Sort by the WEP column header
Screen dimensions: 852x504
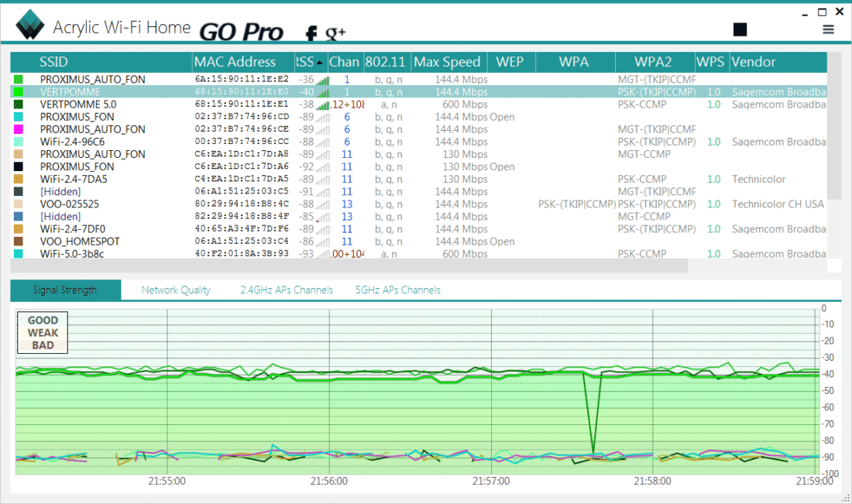point(511,62)
